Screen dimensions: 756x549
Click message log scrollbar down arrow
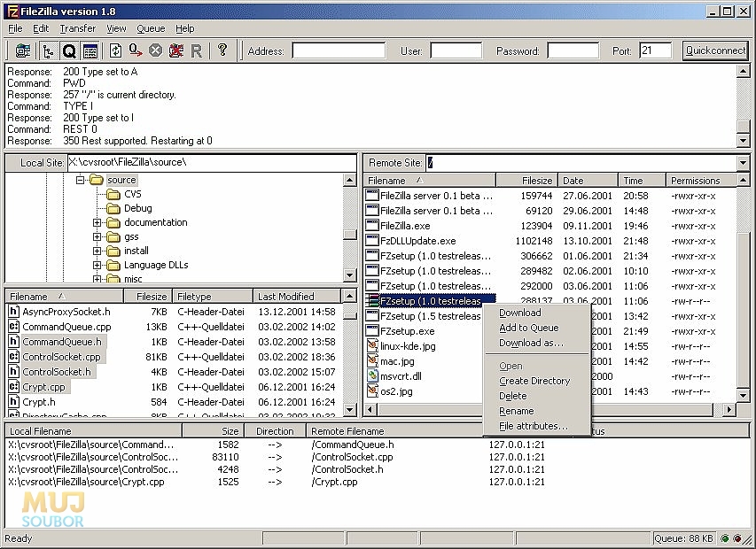(x=743, y=141)
